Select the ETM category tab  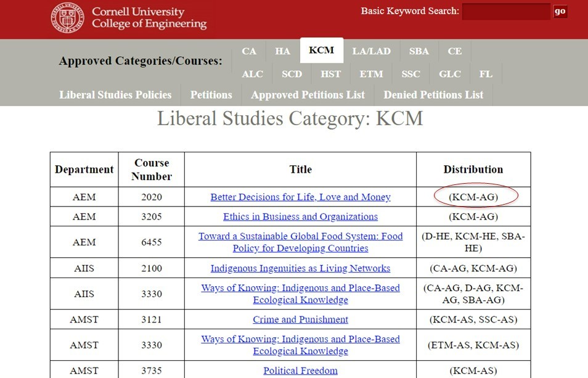pyautogui.click(x=371, y=73)
